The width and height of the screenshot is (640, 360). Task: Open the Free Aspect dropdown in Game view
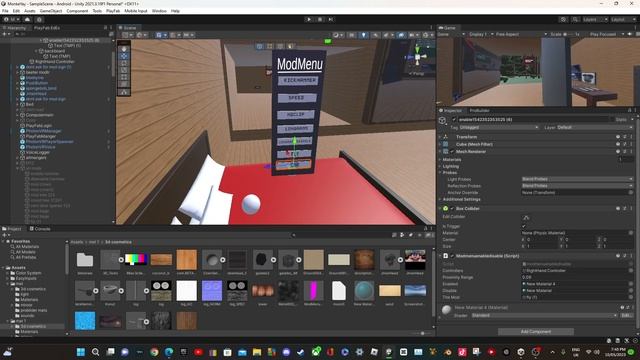(521, 34)
